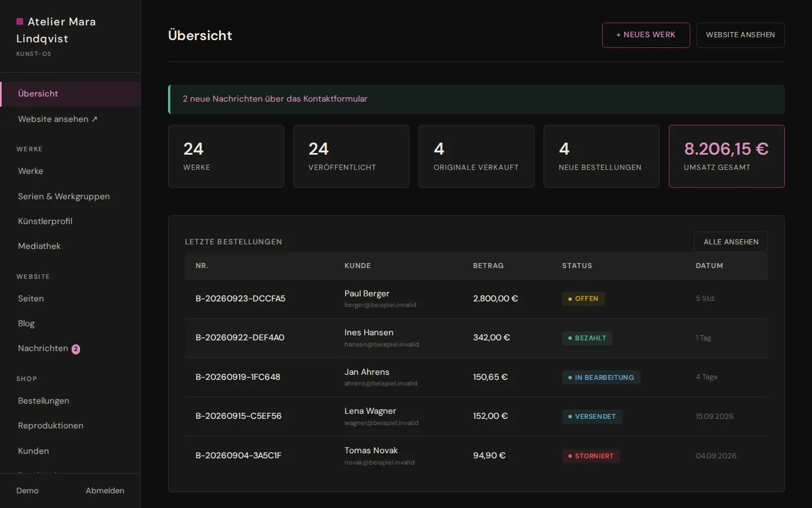This screenshot has width=812, height=508.
Task: Click the email ahrens@beispiel.invalid
Action: click(381, 383)
